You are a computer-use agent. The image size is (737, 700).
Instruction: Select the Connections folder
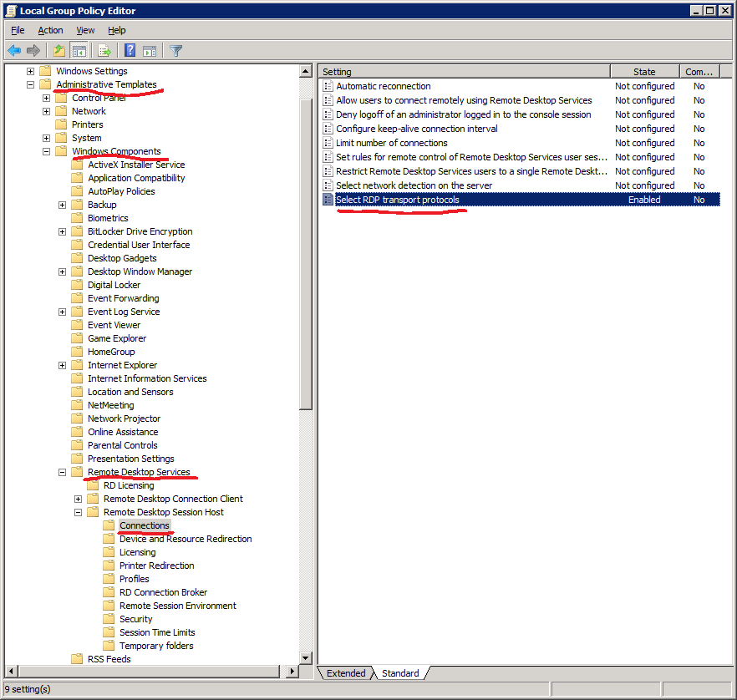[x=145, y=525]
